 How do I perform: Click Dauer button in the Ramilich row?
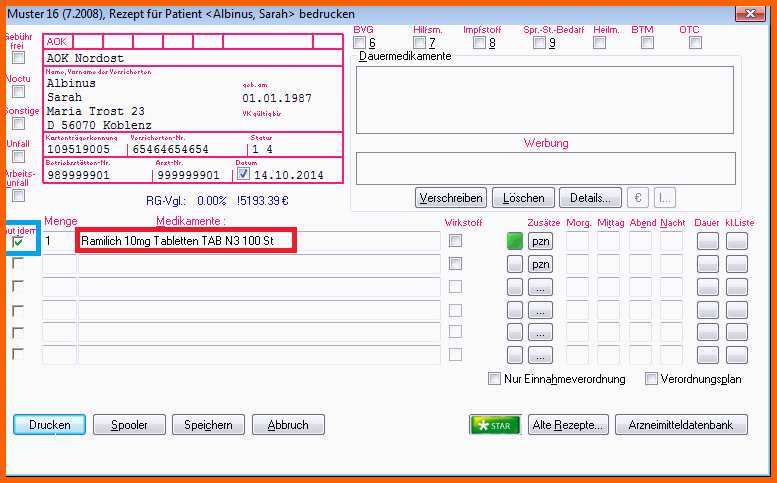(x=707, y=241)
